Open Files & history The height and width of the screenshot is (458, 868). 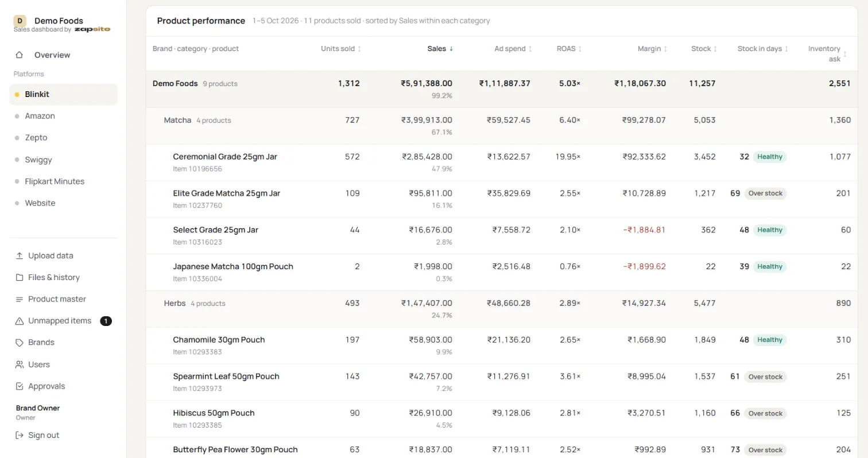tap(63, 278)
